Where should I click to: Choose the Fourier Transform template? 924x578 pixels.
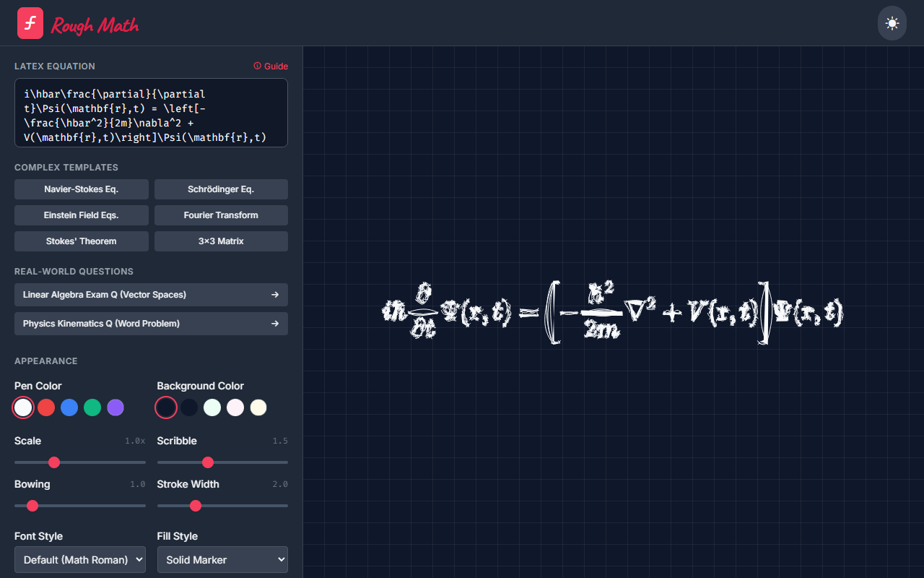[221, 215]
